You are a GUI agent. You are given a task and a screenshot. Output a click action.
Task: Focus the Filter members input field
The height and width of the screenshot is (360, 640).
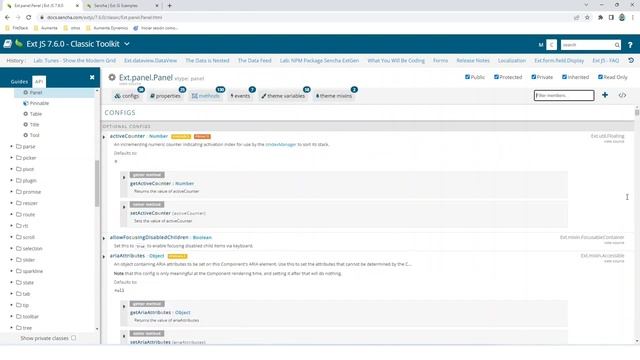coord(564,96)
